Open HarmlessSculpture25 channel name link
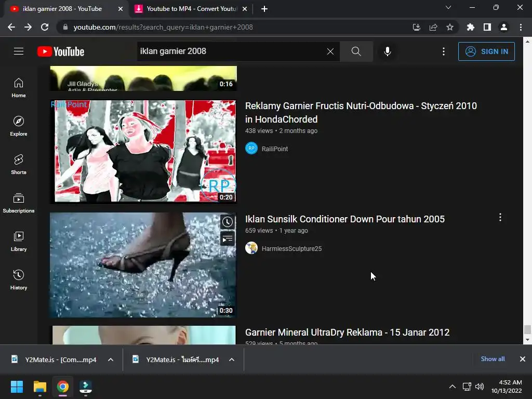 [291, 248]
